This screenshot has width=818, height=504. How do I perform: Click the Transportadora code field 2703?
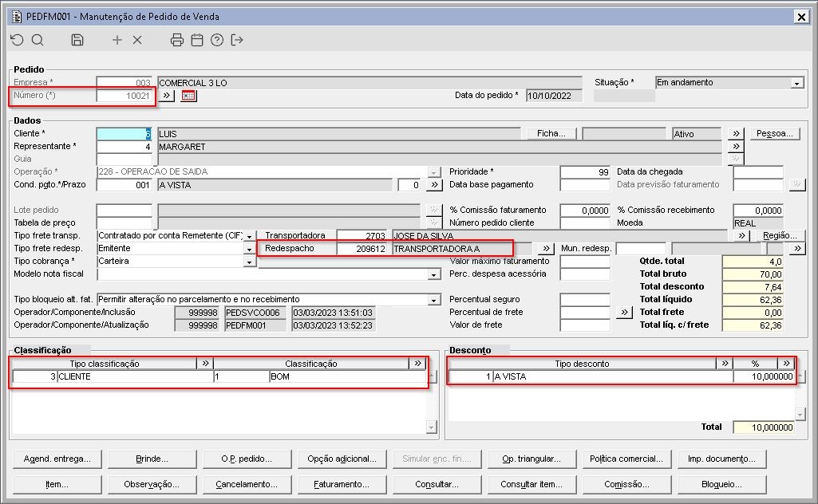click(x=362, y=235)
